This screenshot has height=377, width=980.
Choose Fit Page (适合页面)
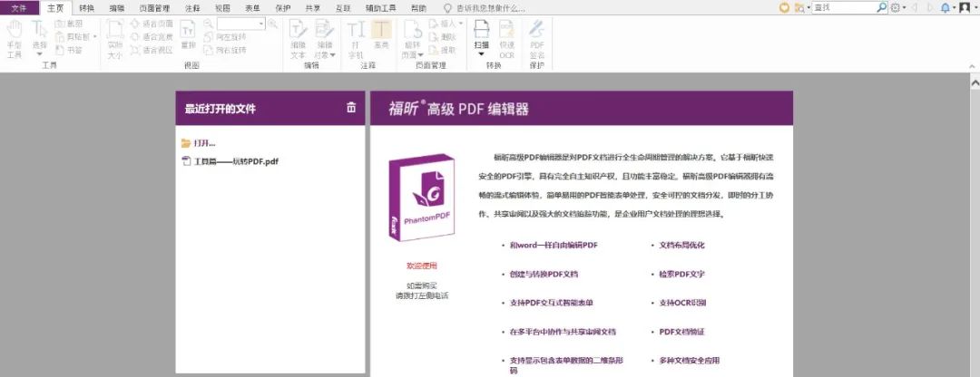tap(152, 24)
